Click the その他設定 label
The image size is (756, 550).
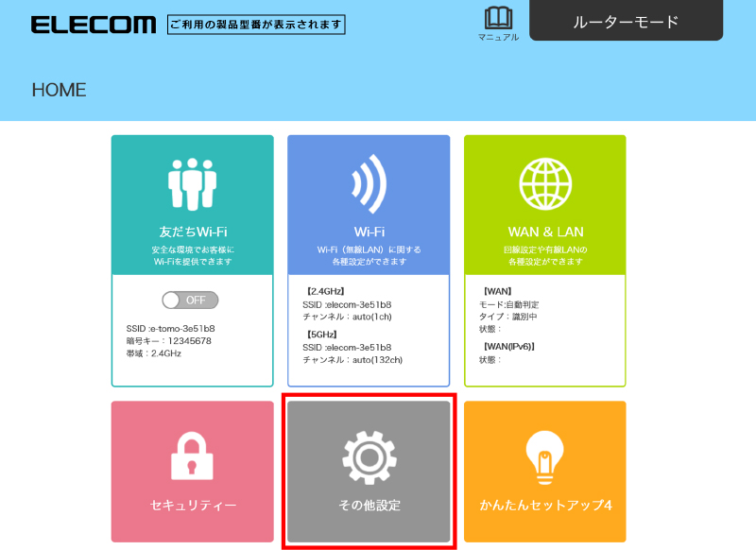369,506
